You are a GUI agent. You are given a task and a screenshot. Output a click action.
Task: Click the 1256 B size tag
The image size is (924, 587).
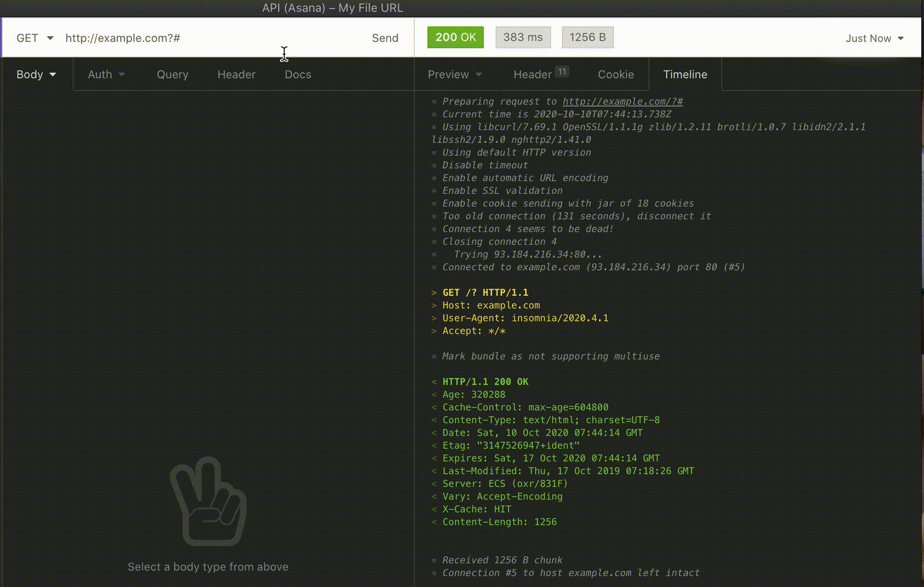(x=588, y=37)
